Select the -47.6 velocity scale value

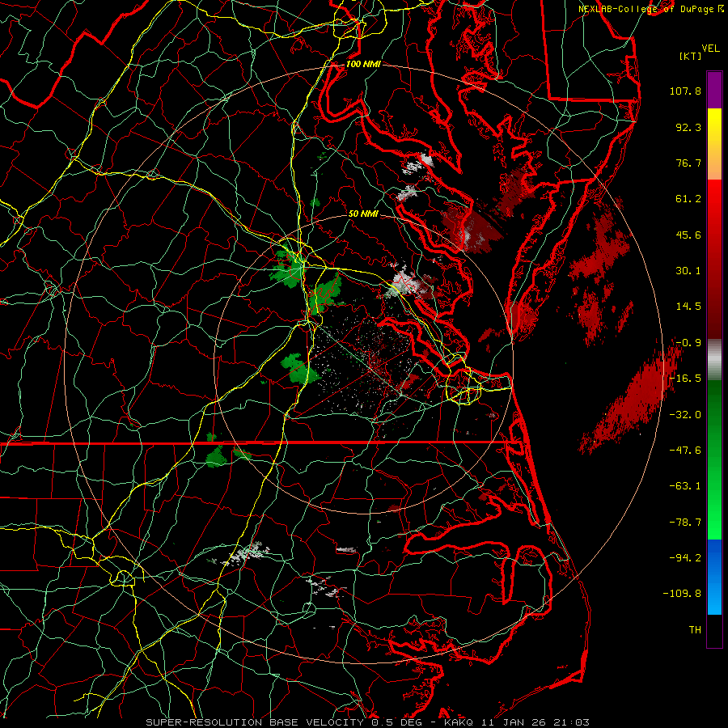[x=685, y=451]
